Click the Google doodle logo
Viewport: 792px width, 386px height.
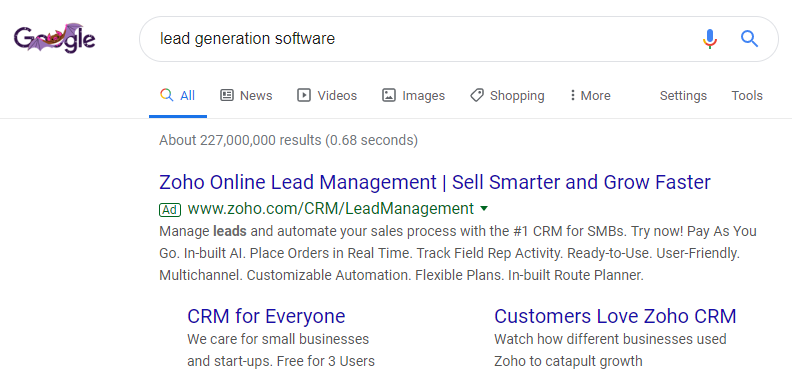coord(55,37)
